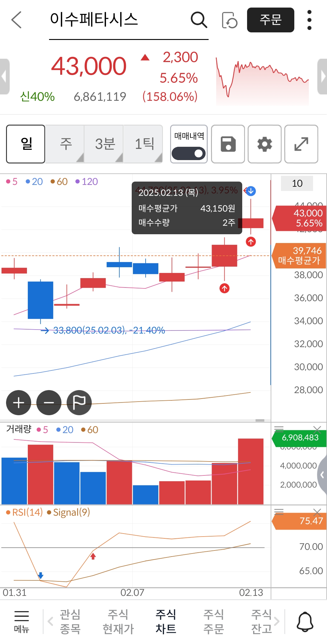
Task: Tap the 33,800(25.02.03) low price label
Action: pyautogui.click(x=109, y=330)
